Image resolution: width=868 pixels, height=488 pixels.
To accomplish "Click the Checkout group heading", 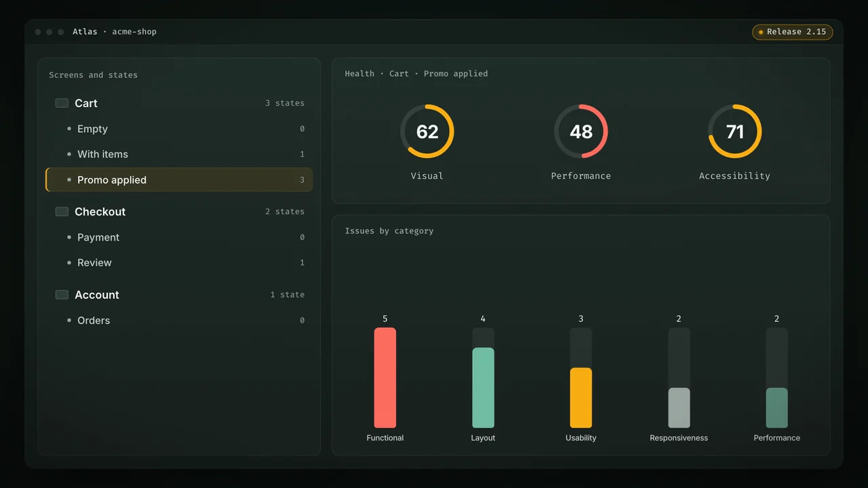I will [x=100, y=211].
